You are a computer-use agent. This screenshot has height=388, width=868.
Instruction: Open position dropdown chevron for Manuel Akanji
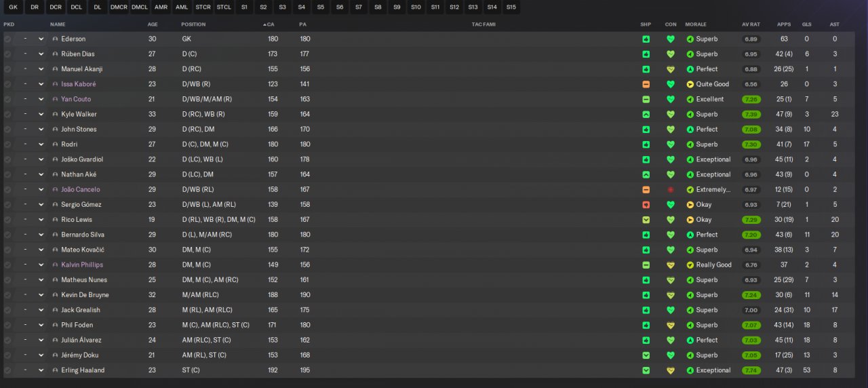coord(41,69)
